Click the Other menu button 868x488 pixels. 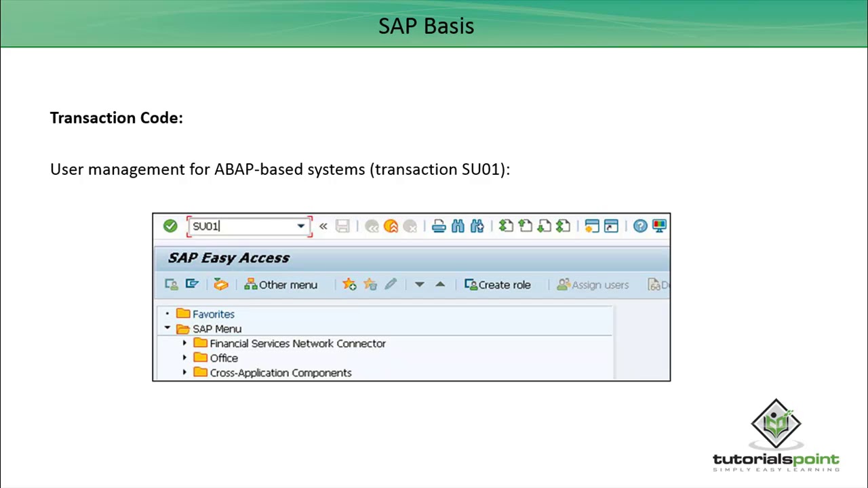pos(281,285)
